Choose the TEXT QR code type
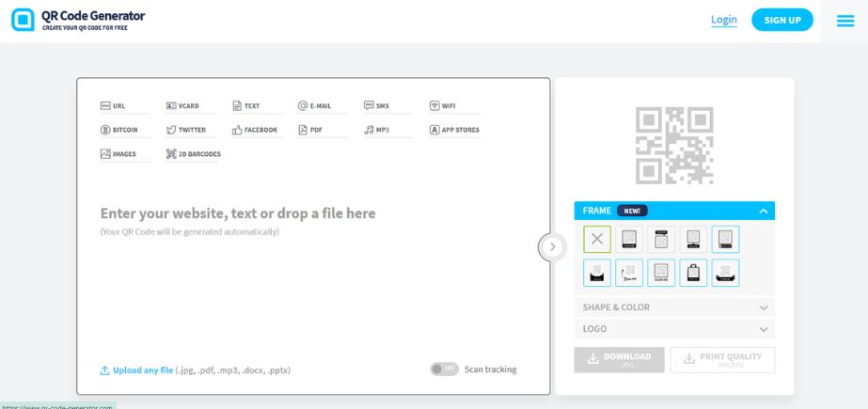This screenshot has height=409, width=868. (x=257, y=105)
